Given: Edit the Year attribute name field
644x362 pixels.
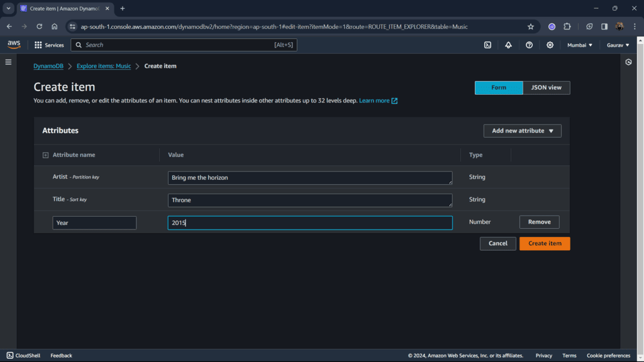Looking at the screenshot, I should tap(94, 223).
